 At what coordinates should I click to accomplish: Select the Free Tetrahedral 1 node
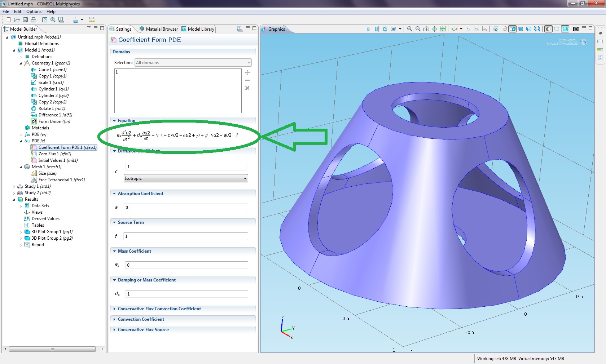pyautogui.click(x=58, y=180)
